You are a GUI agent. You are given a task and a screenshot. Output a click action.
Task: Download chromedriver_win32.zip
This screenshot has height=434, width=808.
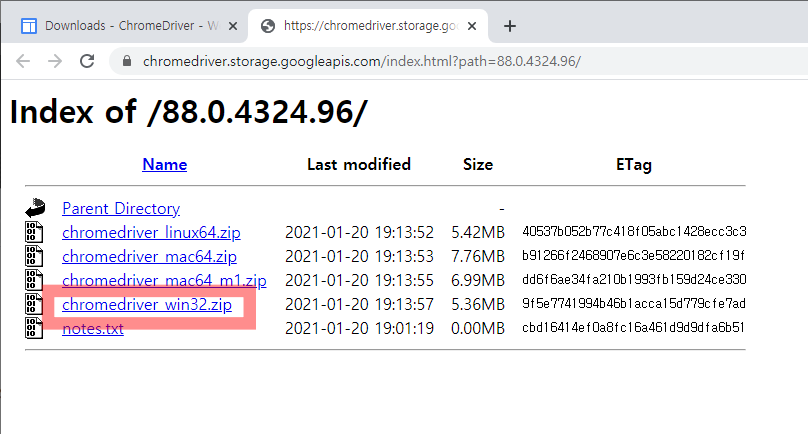click(x=147, y=305)
